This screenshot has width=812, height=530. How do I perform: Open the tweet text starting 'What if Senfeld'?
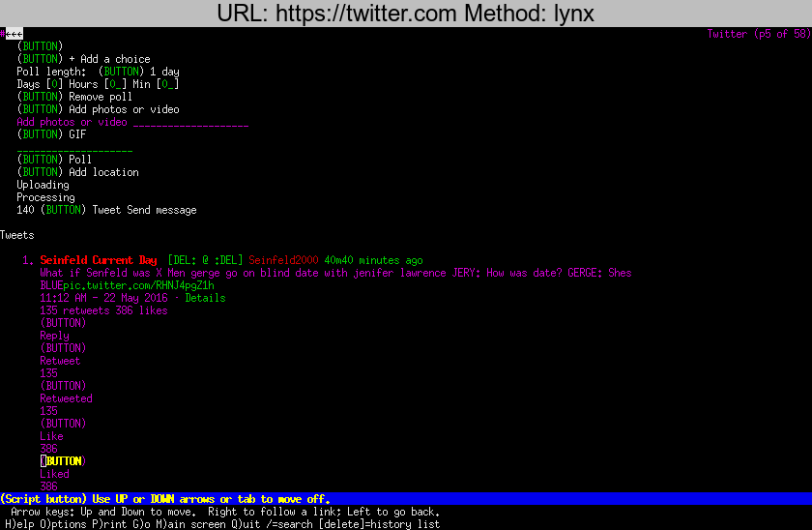[x=335, y=273]
